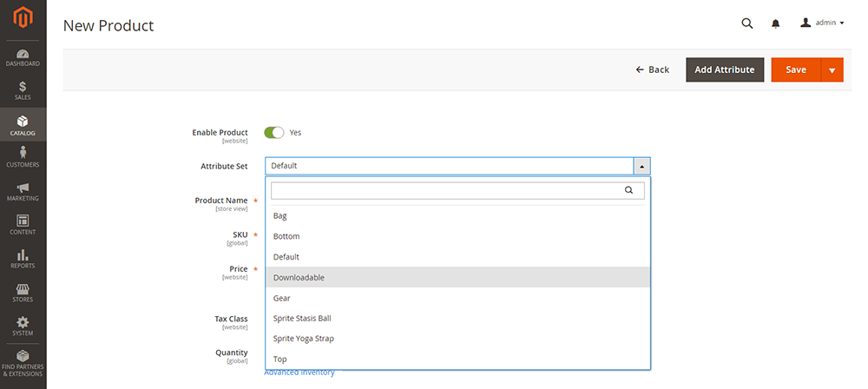The height and width of the screenshot is (389, 868).
Task: Open the Stores sidebar icon
Action: click(23, 293)
